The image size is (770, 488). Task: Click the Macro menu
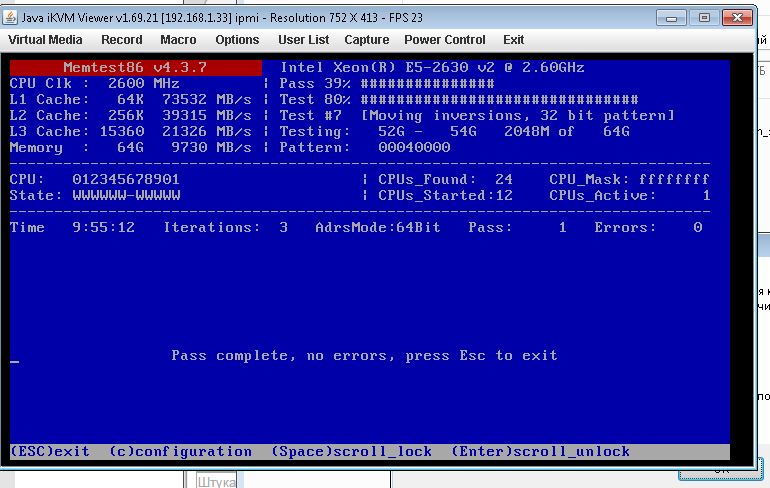[x=178, y=40]
